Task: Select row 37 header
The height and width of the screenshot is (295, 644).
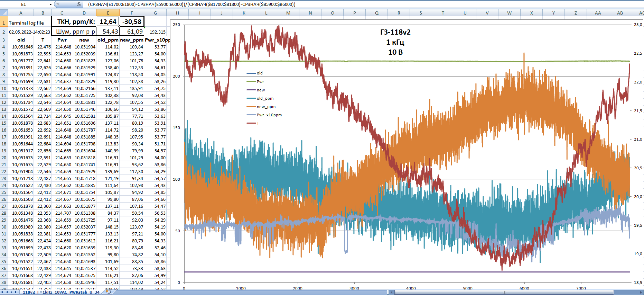Action: 4,275
